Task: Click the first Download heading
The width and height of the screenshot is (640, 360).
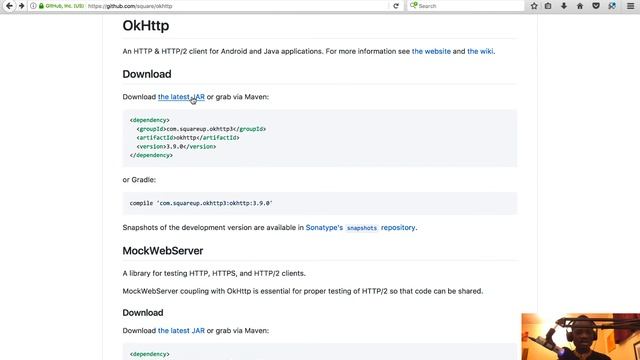Action: point(147,74)
